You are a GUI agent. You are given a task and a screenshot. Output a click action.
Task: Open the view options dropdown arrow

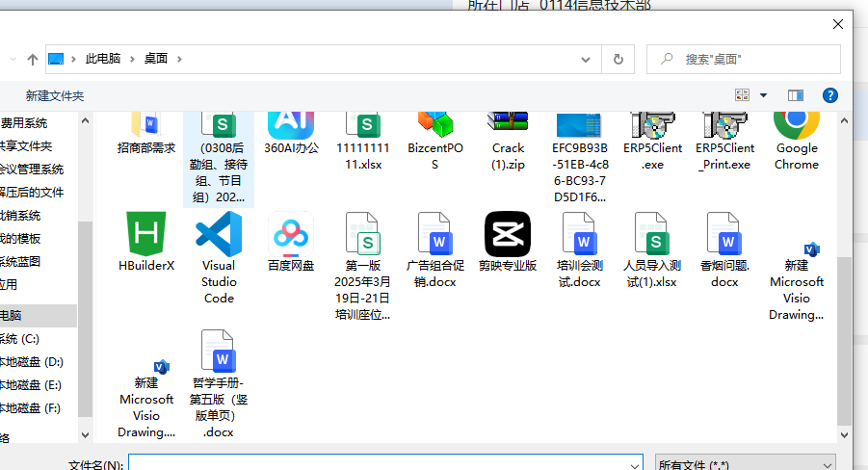point(764,95)
